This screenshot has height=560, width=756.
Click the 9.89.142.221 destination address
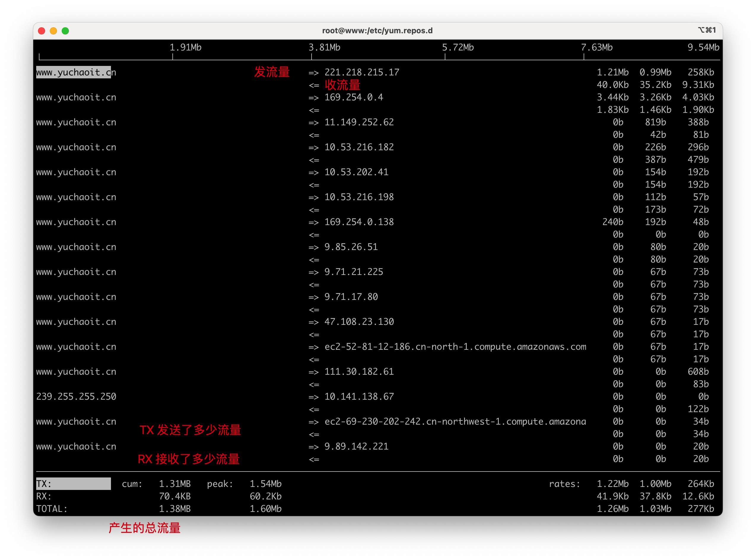tap(356, 447)
